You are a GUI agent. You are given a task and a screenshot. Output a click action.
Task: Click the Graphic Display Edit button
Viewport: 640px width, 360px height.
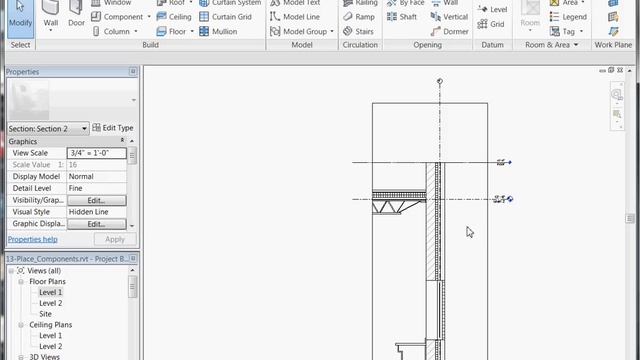(x=96, y=224)
